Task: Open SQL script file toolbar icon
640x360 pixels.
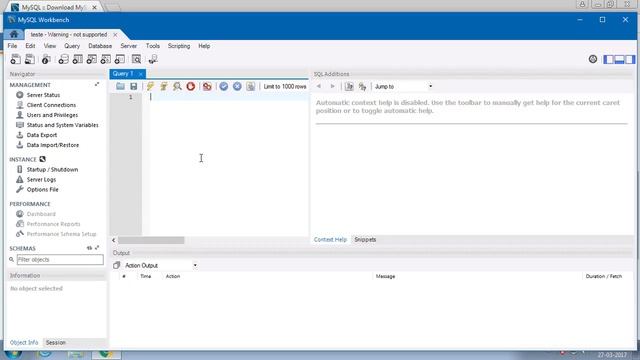Action: 29,59
